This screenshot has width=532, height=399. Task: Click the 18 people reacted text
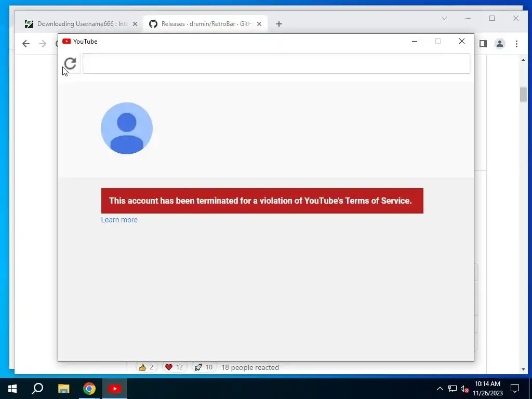pos(250,367)
